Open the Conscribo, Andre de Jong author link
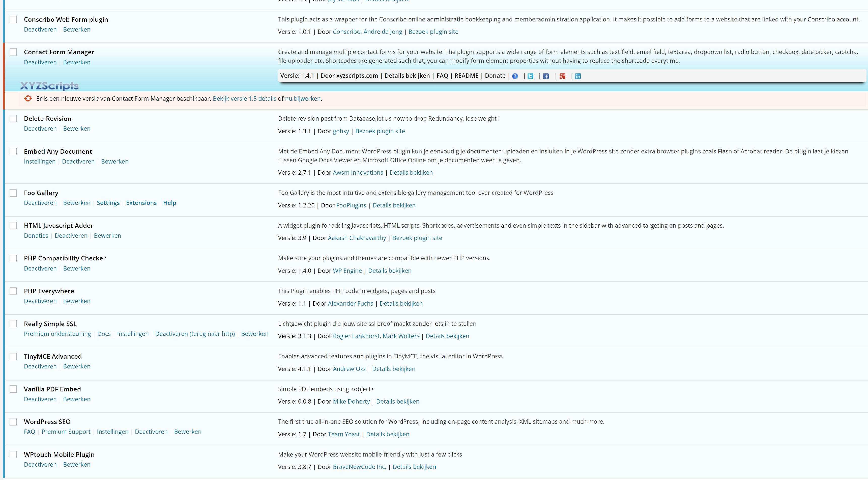The image size is (868, 480). 367,32
